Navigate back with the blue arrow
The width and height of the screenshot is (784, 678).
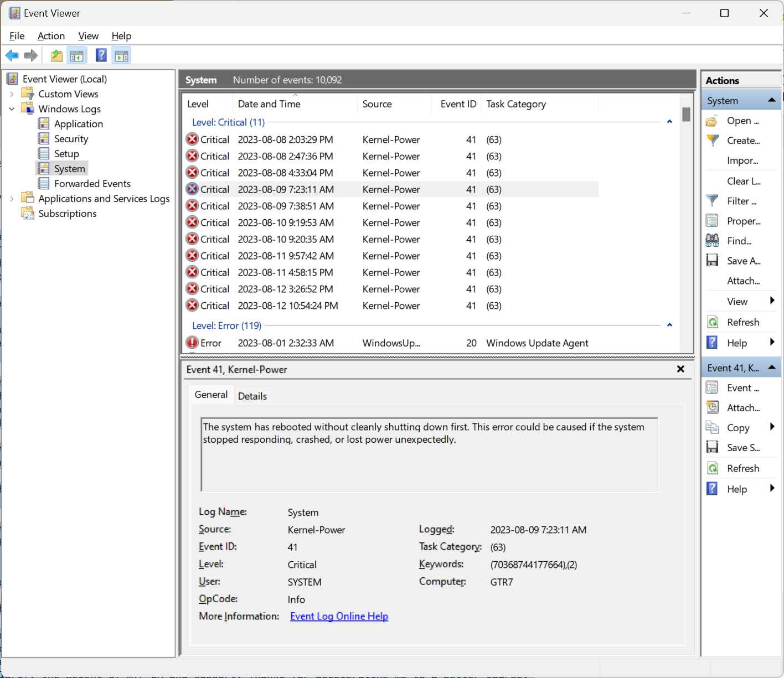[12, 55]
